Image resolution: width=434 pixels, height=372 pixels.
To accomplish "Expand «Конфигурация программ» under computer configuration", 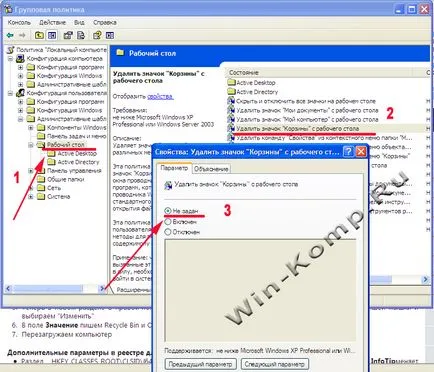I will point(21,67).
